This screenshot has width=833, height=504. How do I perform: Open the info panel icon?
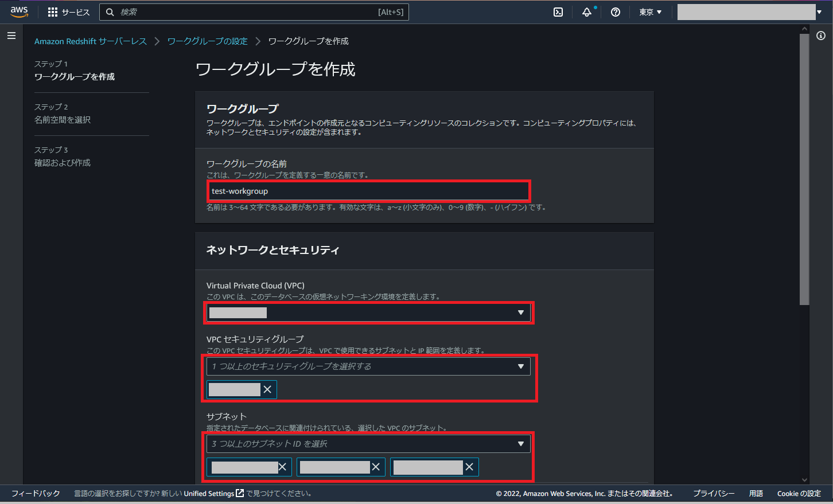coord(821,36)
